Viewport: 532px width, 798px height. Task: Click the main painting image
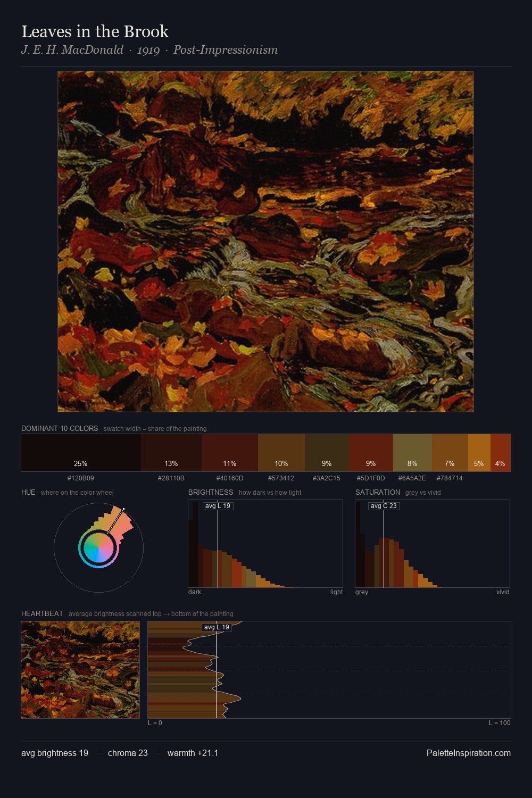(265, 242)
